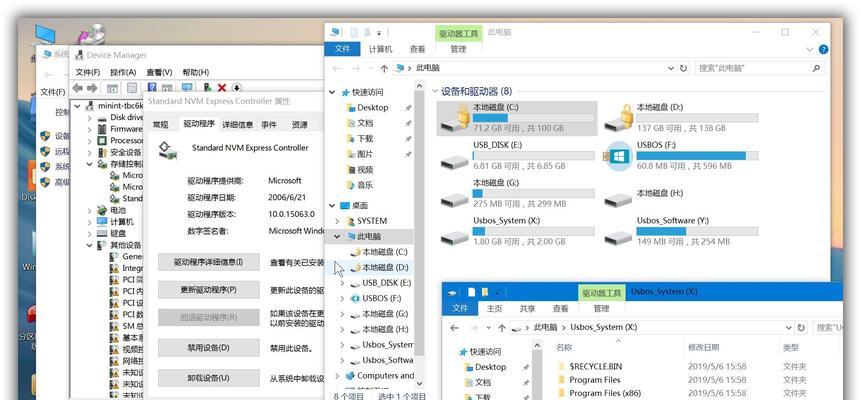Open the 帮助(H) menu in Device Manager

pos(196,72)
